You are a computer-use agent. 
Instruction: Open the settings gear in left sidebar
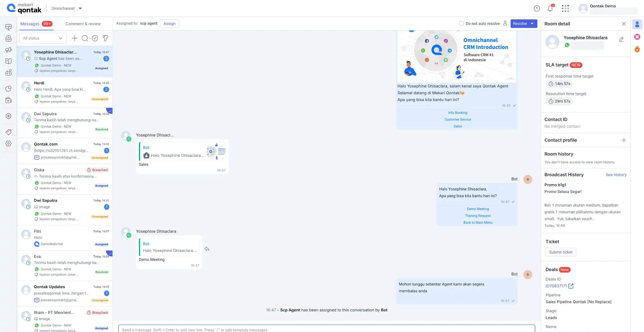tap(9, 144)
